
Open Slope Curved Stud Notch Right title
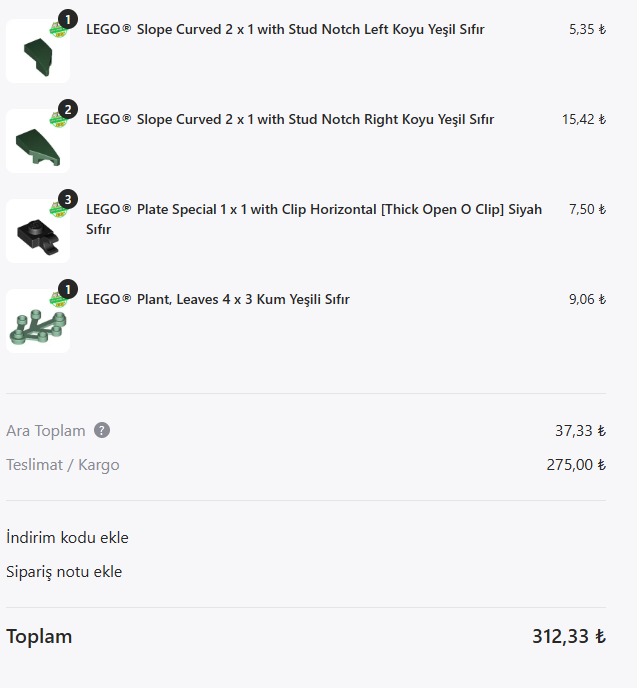click(290, 119)
